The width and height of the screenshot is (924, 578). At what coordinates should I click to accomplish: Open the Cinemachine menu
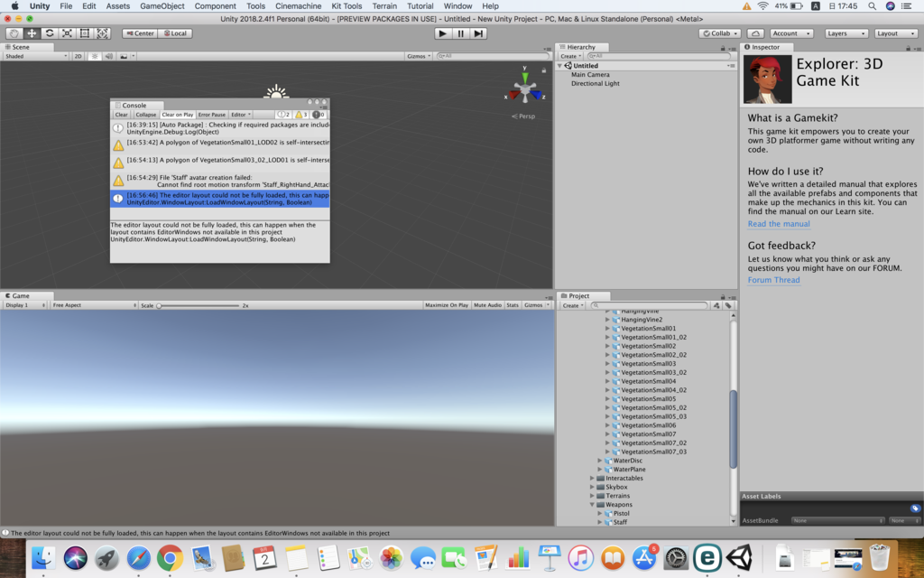tap(298, 6)
